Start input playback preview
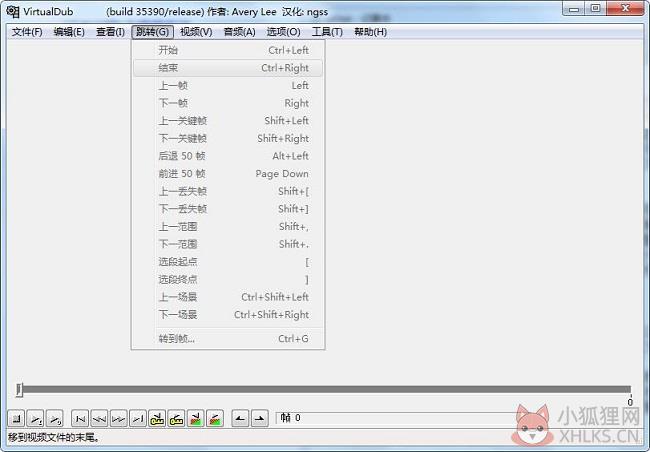 (35, 419)
